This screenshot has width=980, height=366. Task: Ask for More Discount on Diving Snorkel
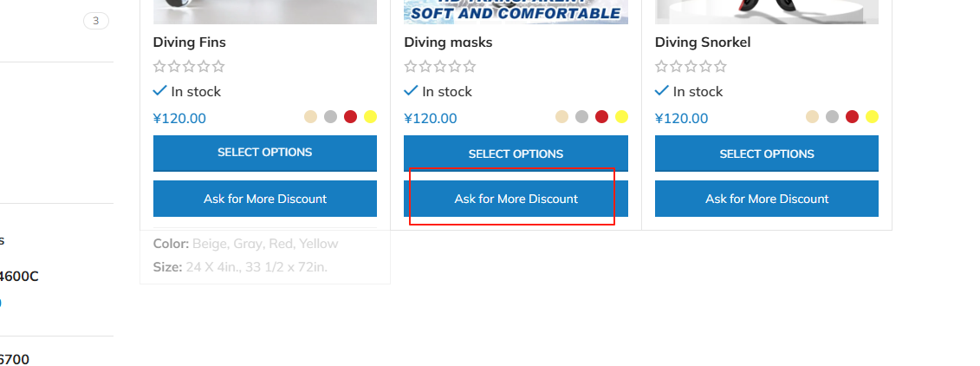(x=767, y=199)
